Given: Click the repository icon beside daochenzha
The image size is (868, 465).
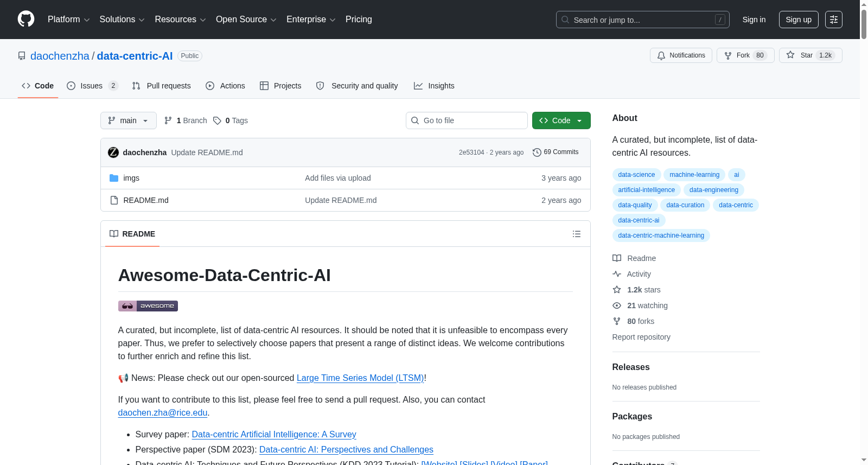Looking at the screenshot, I should [x=22, y=56].
